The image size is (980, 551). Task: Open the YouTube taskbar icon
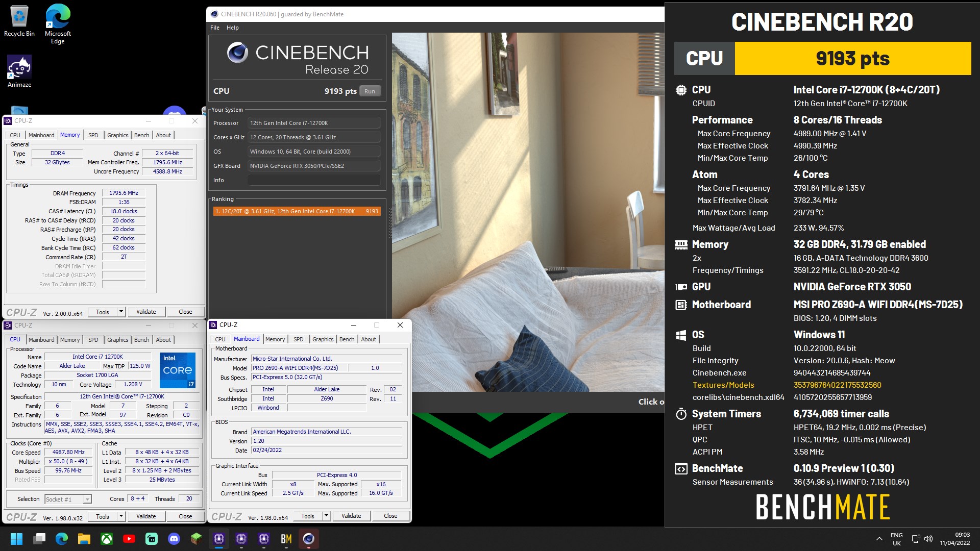click(x=129, y=539)
